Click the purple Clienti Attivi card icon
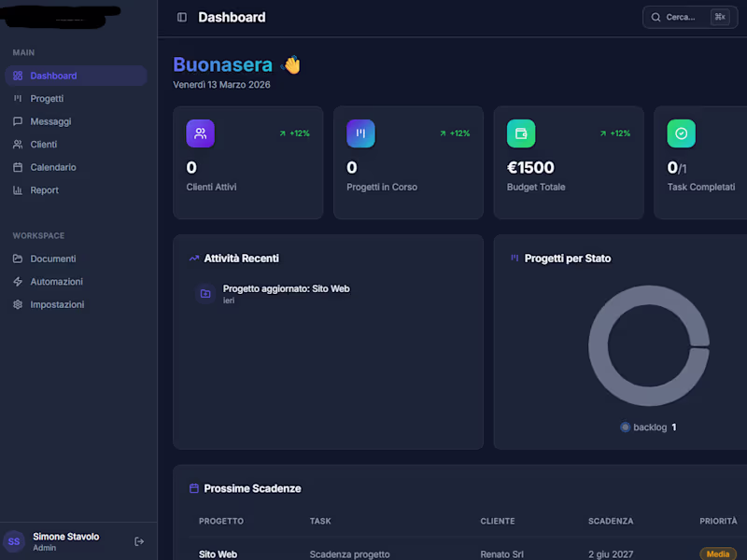The width and height of the screenshot is (747, 560). [200, 133]
